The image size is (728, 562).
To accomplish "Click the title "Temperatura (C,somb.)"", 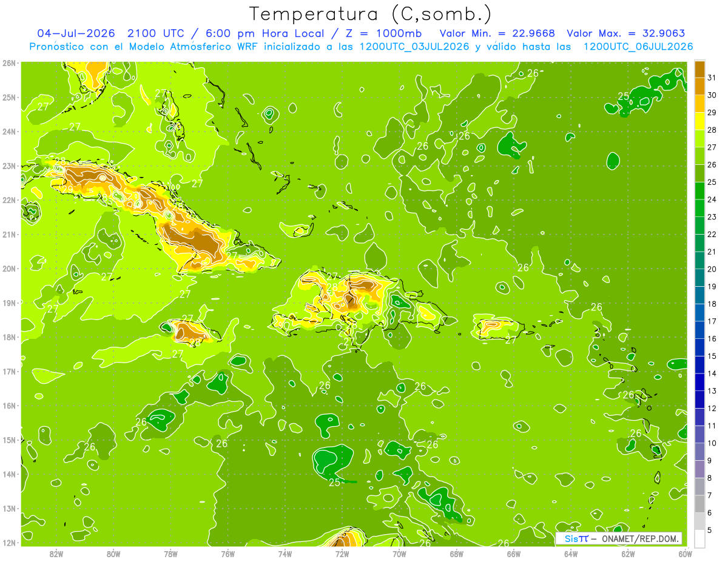I will pyautogui.click(x=370, y=13).
